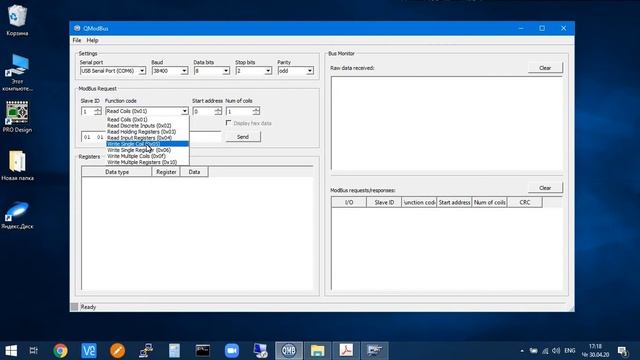Clear the ModBus requests/responses table
This screenshot has height=360, width=640.
tap(545, 188)
